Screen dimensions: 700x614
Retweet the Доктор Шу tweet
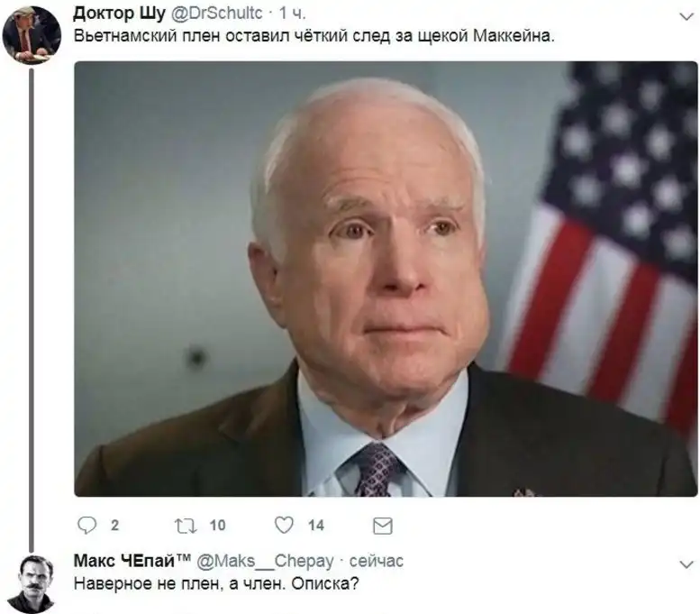(x=186, y=526)
